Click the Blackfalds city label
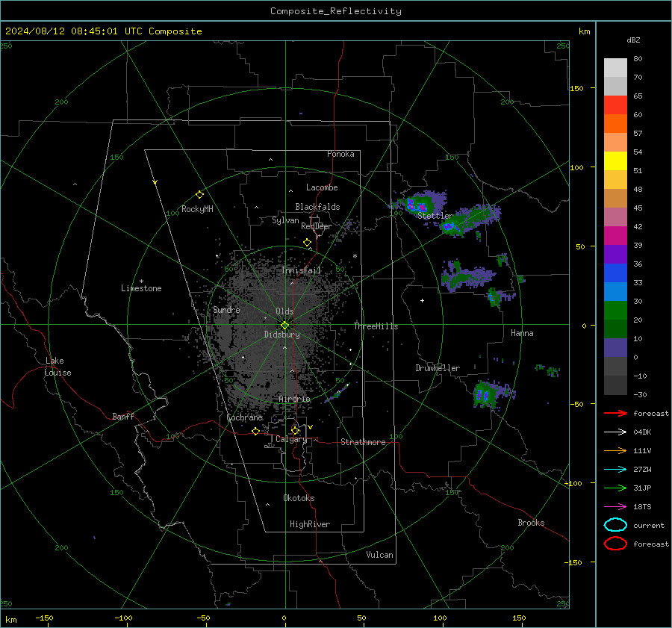The height and width of the screenshot is (628, 672). tap(317, 207)
